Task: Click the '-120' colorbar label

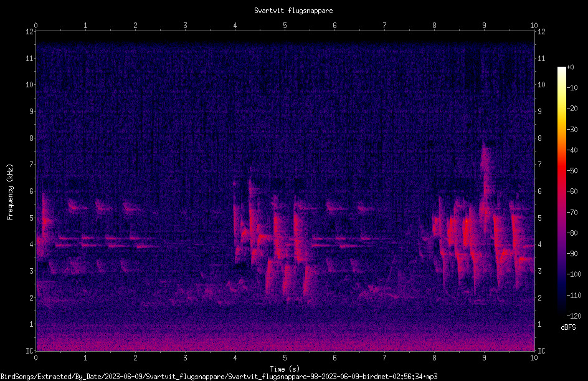Action: point(574,316)
